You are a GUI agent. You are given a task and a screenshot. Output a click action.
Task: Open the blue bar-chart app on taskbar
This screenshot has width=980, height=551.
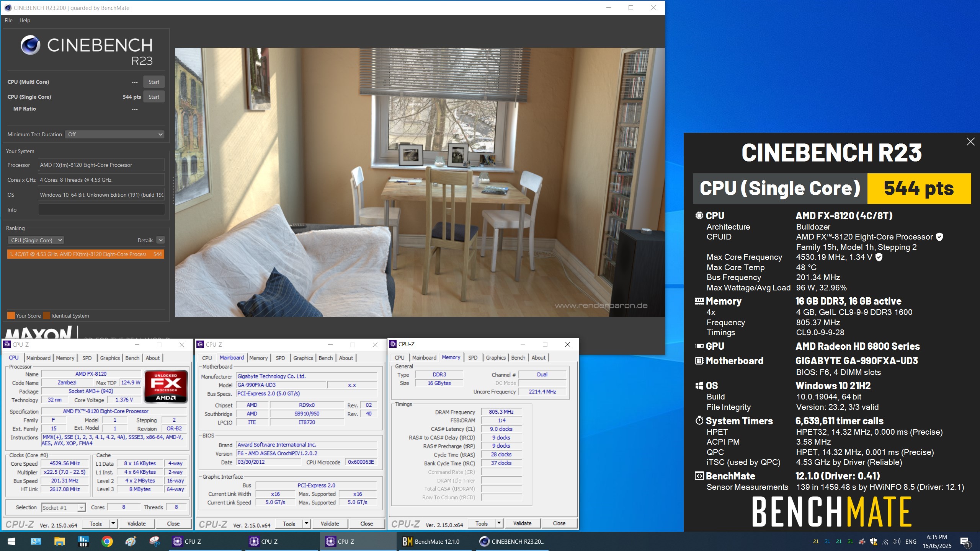(83, 541)
